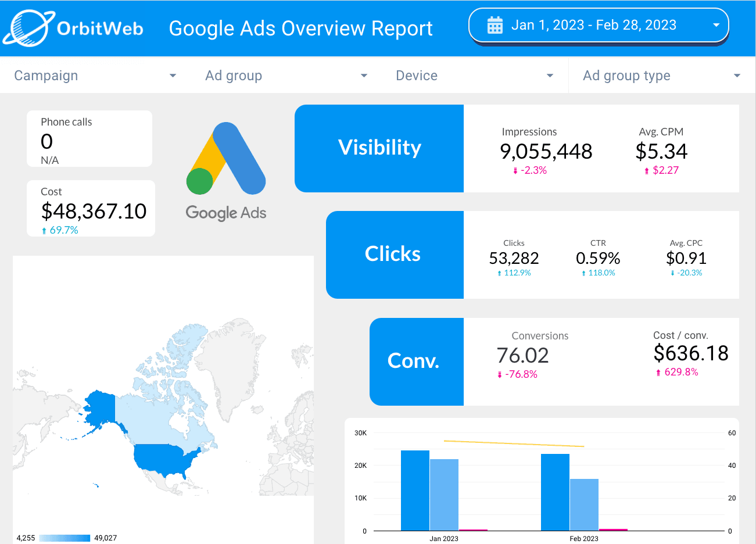
Task: Click the map color scale gradient bar
Action: coord(65,538)
